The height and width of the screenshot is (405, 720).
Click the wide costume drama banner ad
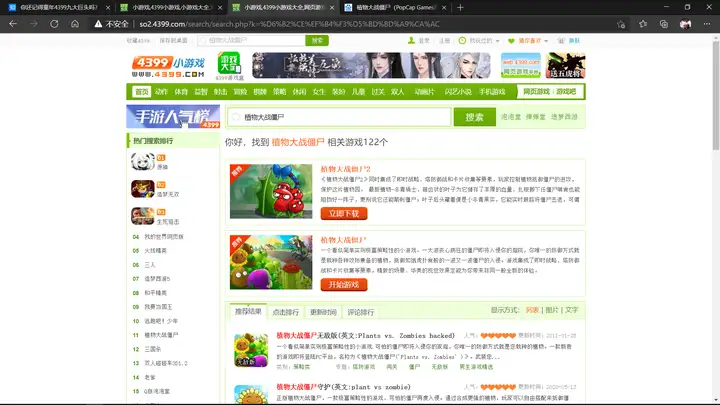[x=371, y=65]
